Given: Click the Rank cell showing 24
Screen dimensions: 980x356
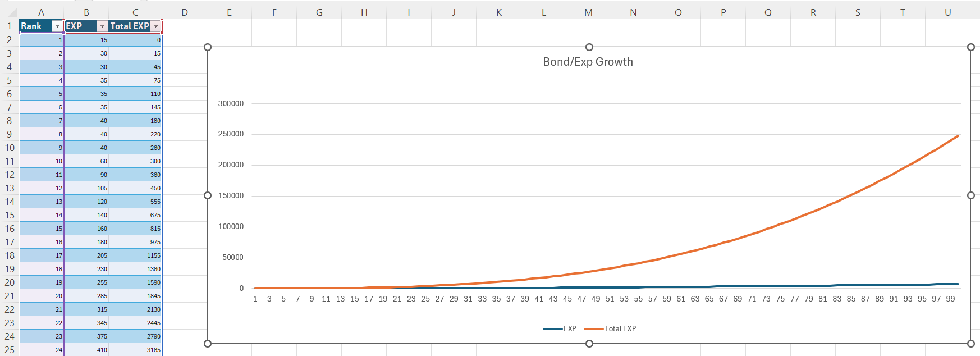Looking at the screenshot, I should (x=42, y=350).
